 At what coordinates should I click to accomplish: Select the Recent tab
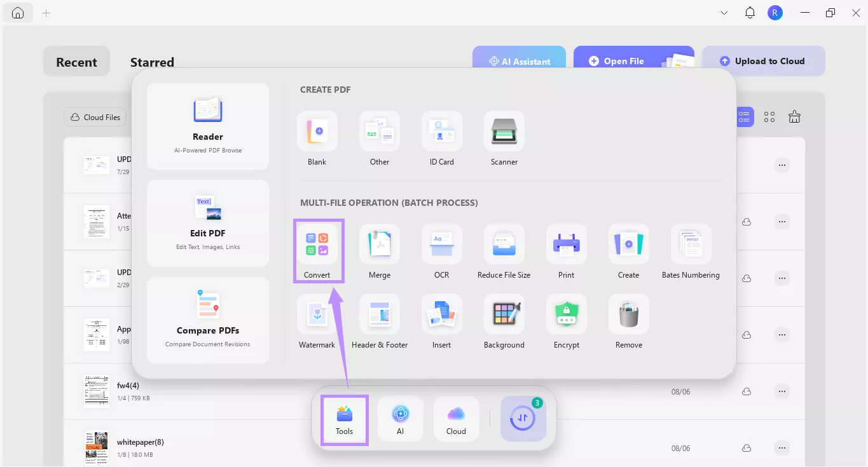pos(76,62)
